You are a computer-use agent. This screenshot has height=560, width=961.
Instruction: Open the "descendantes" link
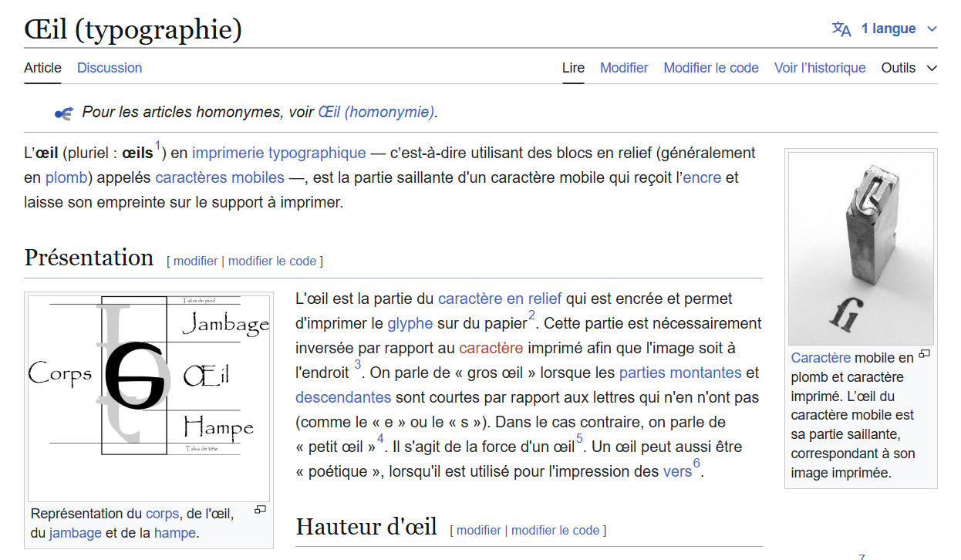(x=343, y=397)
